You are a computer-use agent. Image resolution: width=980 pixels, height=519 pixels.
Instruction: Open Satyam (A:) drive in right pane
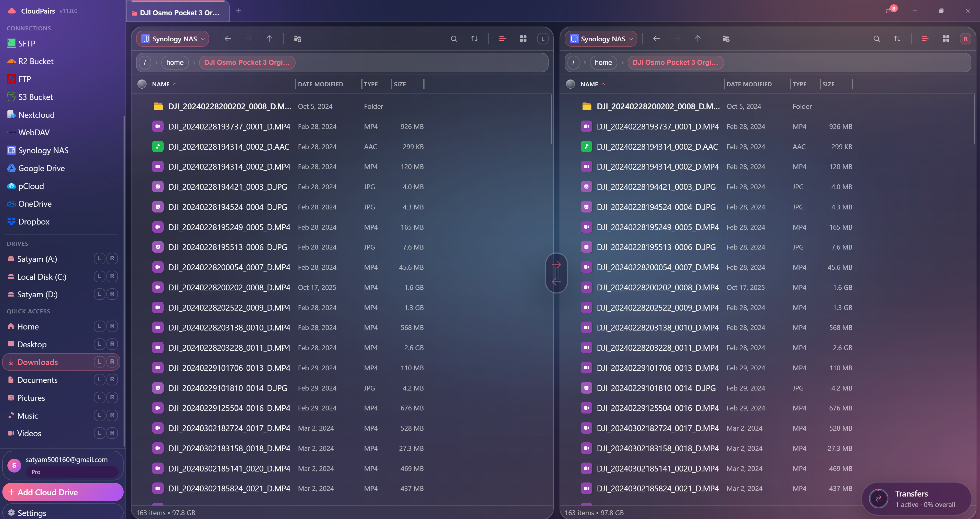coord(112,258)
